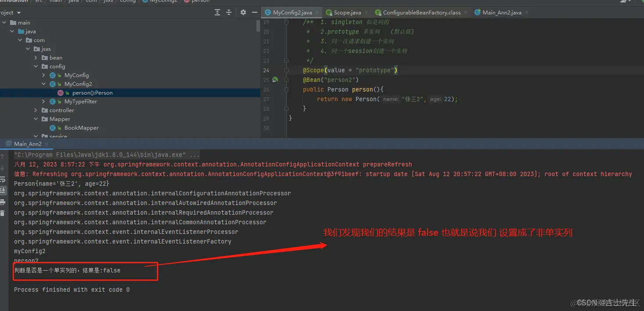
Task: Select MyTypeFilter in project tree
Action: tap(81, 102)
